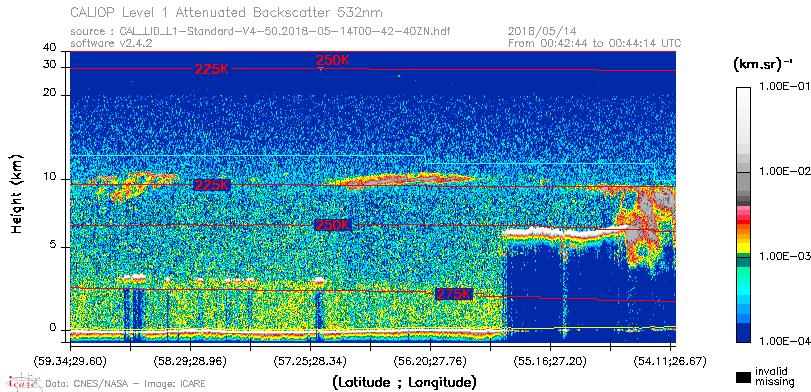
Task: Click the backscatter color scale bar
Action: coord(743,215)
